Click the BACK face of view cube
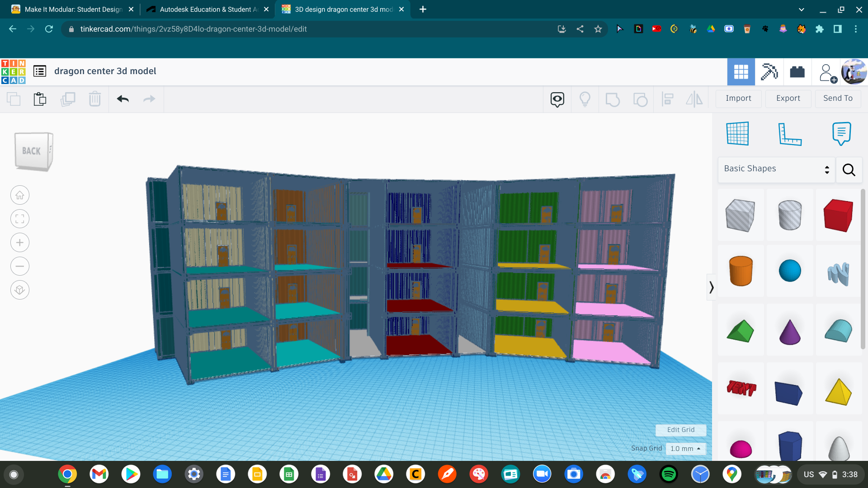Screen dimensions: 868x488 31,151
